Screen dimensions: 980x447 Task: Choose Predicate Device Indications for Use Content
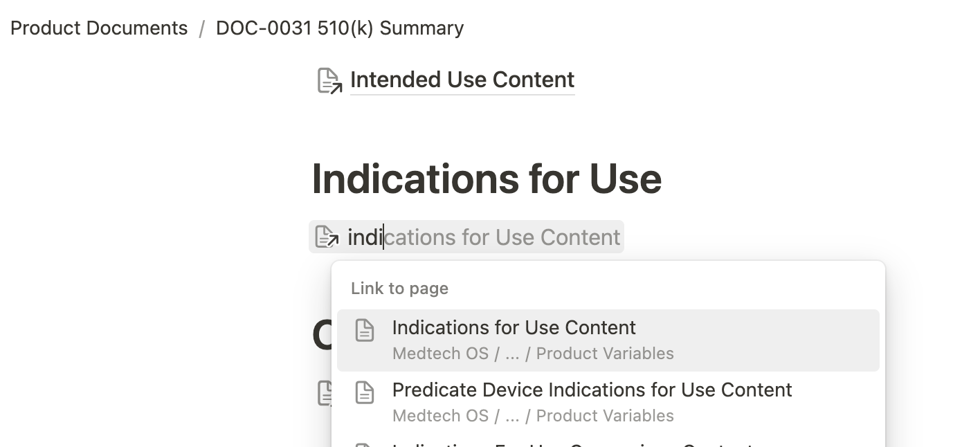pyautogui.click(x=592, y=390)
